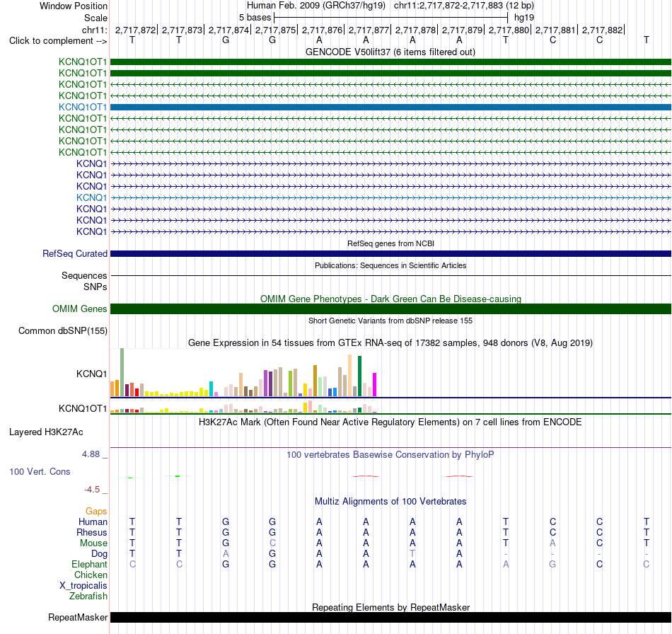Select the light-blue highlighted KCNQ1 transcript label
Screen dimensions: 672x634
92,197
